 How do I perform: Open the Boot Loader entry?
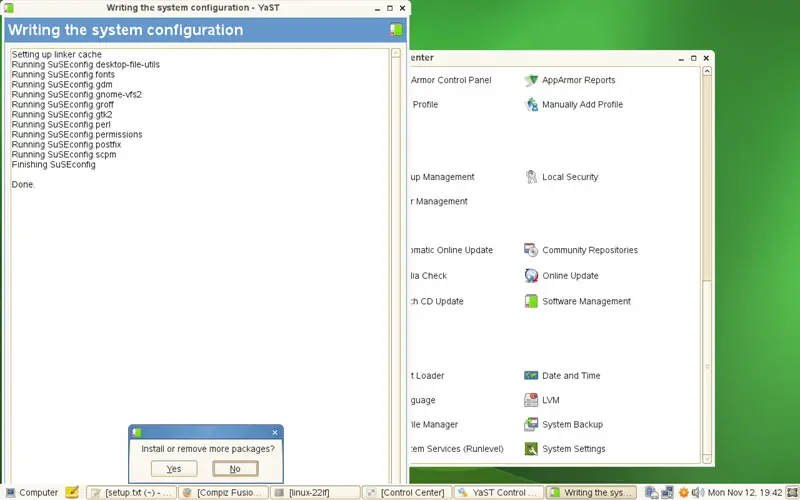click(428, 376)
